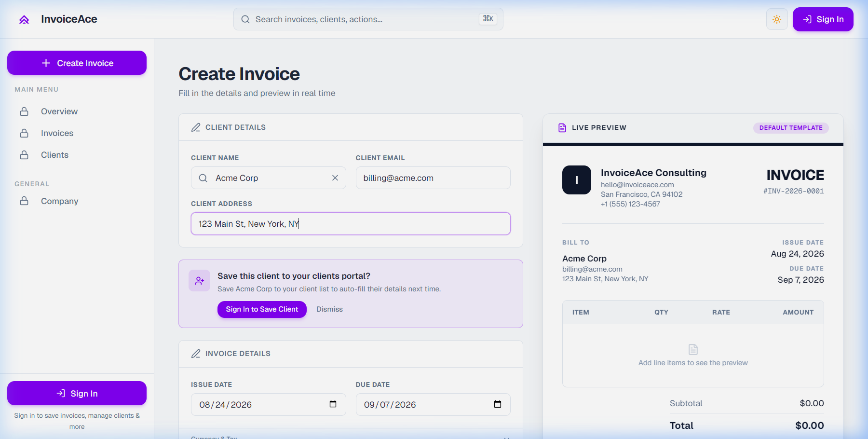Click the Subtotal label in preview
868x439 pixels.
(x=686, y=403)
